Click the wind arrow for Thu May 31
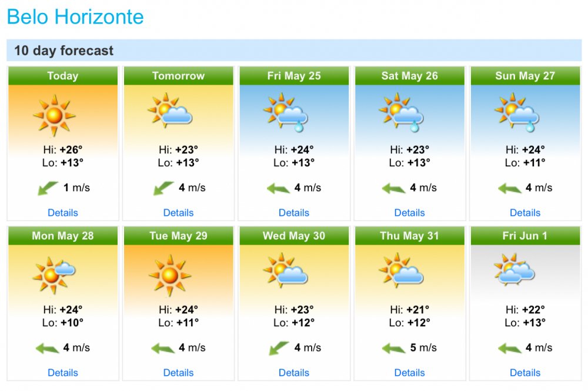Screen dimensions: 588x391 (395, 348)
